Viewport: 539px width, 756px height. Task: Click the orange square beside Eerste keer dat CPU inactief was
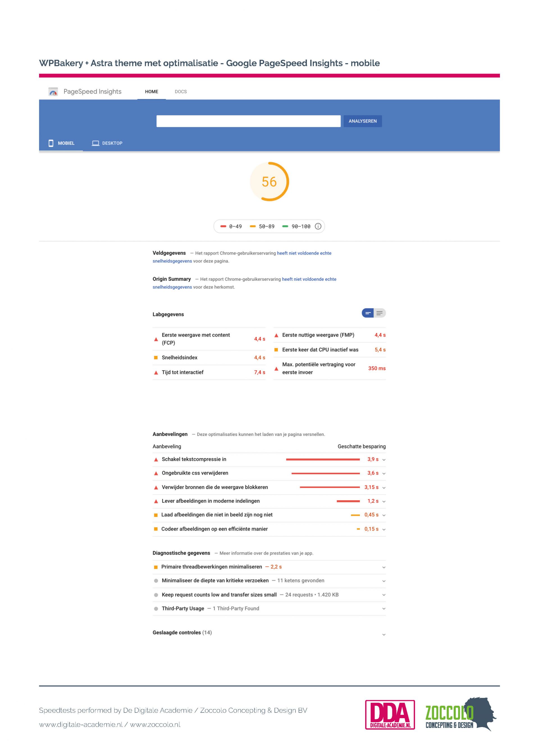(276, 350)
